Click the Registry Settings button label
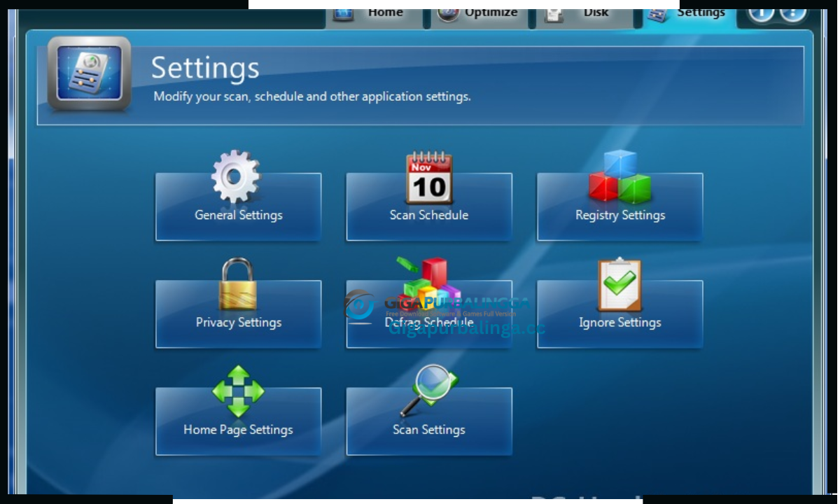Viewport: 840px width, 504px height. coord(620,215)
